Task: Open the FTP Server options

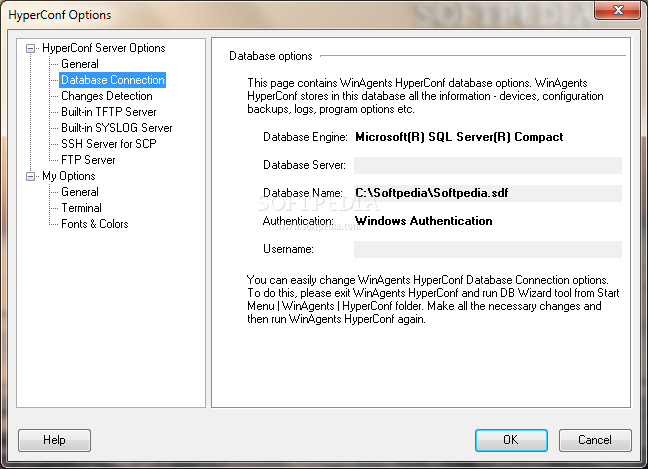Action: 88,160
